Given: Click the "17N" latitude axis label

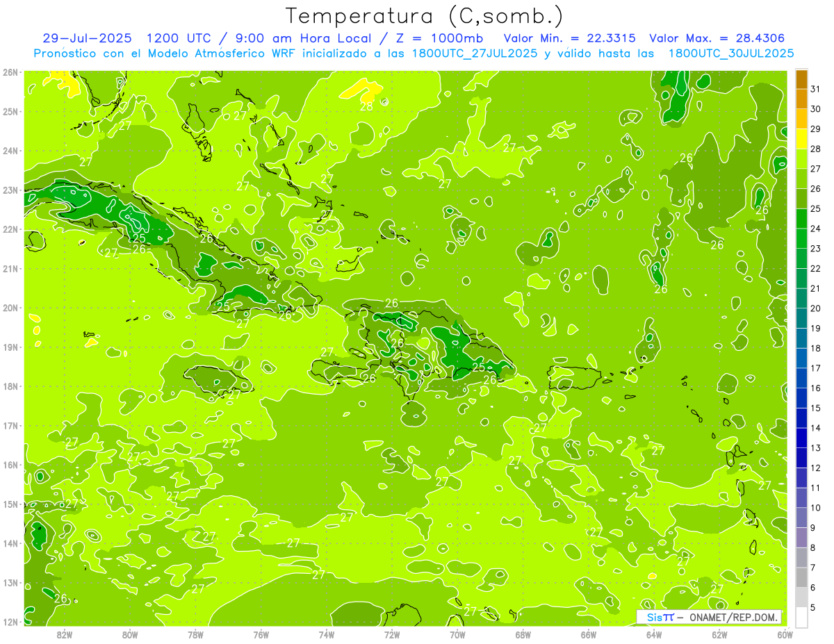Looking at the screenshot, I should coord(10,426).
